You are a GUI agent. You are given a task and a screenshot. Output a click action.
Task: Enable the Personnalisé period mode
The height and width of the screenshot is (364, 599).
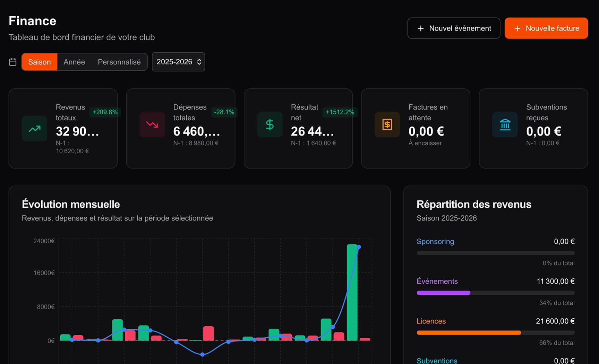pyautogui.click(x=119, y=62)
